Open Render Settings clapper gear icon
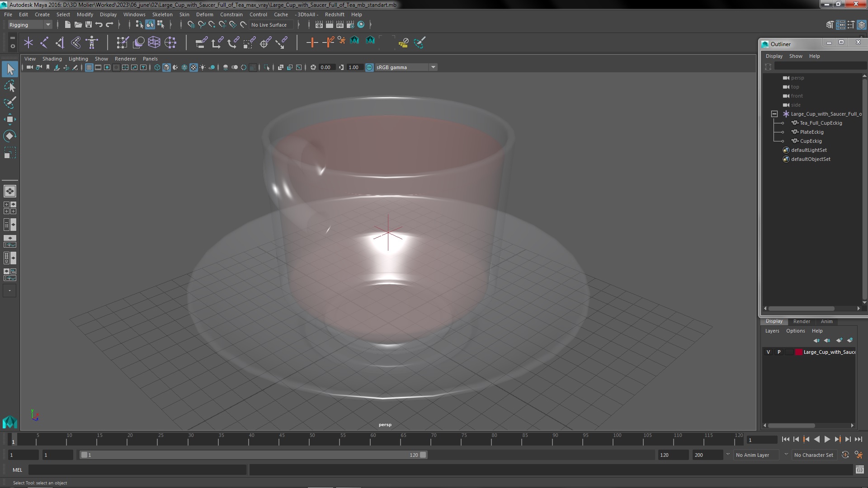Image resolution: width=868 pixels, height=488 pixels. 350,25
